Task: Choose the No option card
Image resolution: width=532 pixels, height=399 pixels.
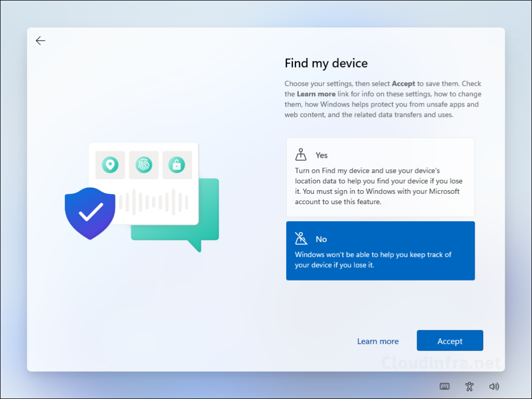Action: pos(380,251)
